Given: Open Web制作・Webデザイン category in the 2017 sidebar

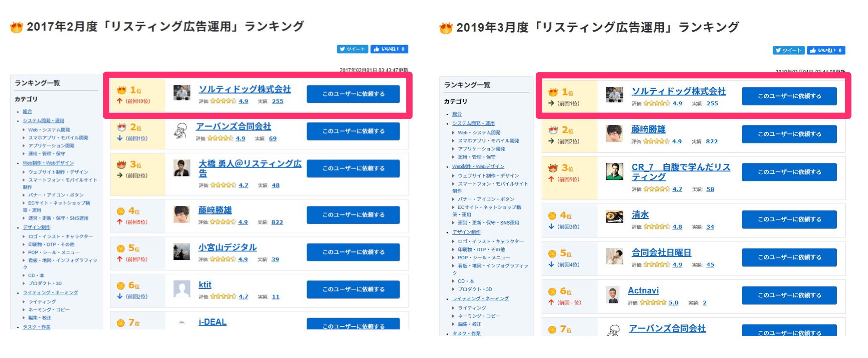Looking at the screenshot, I should point(48,163).
